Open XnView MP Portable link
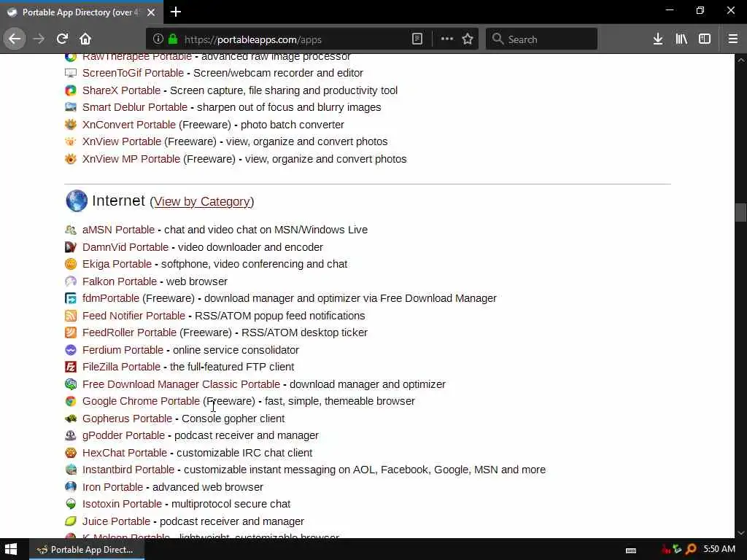 (x=131, y=159)
